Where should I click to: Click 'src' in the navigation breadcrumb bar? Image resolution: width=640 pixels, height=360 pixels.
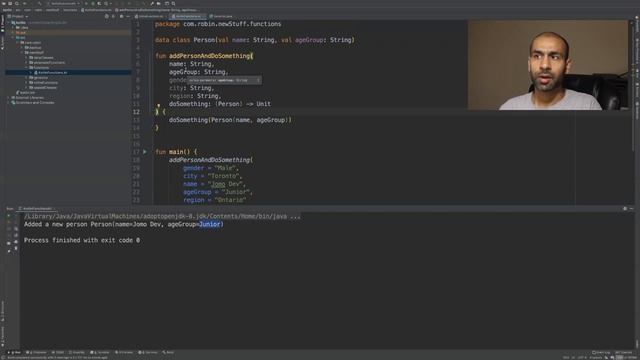click(18, 10)
